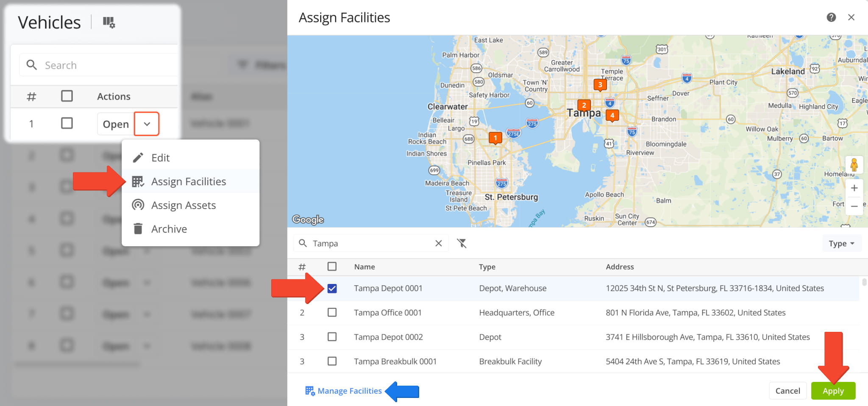Check the vehicle row 1 checkbox
This screenshot has width=868, height=406.
(x=67, y=123)
